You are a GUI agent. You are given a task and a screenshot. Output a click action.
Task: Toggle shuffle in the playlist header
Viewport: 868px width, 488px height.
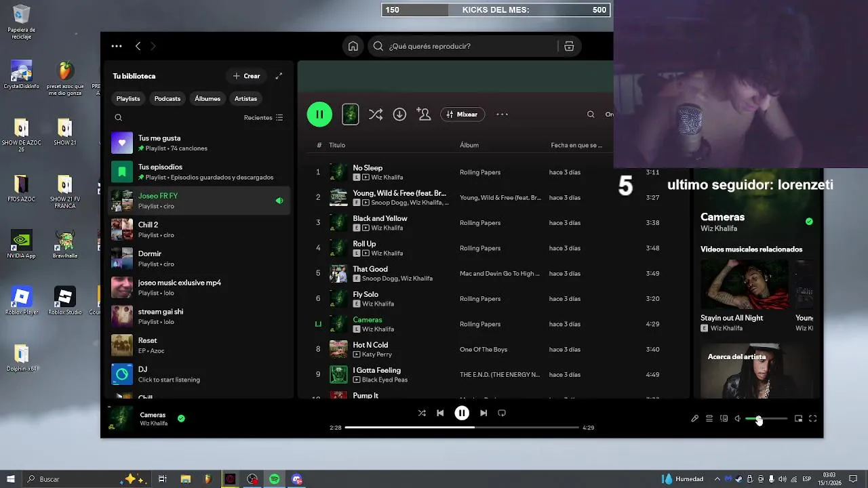(x=376, y=115)
